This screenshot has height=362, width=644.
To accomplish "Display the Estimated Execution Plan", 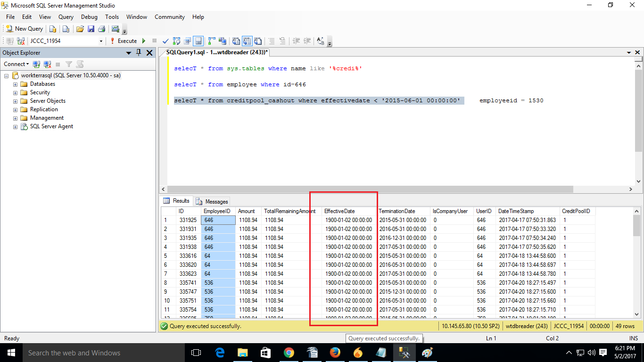I will click(177, 41).
